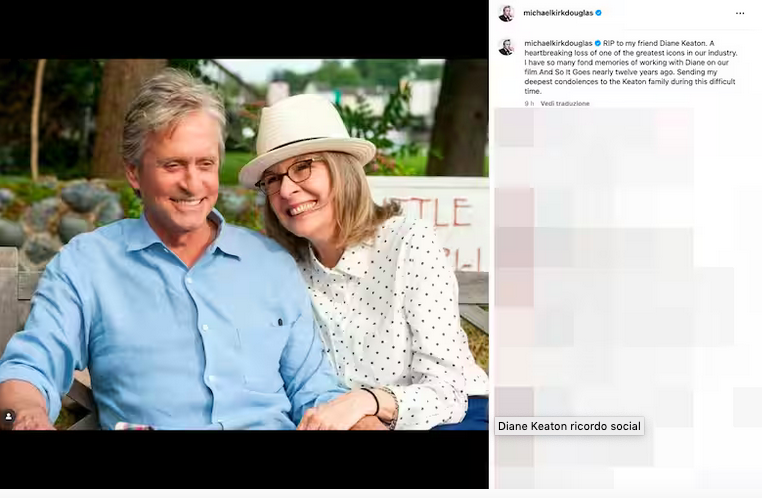The height and width of the screenshot is (498, 762).
Task: Click the 9 h post timestamp
Action: tap(529, 103)
